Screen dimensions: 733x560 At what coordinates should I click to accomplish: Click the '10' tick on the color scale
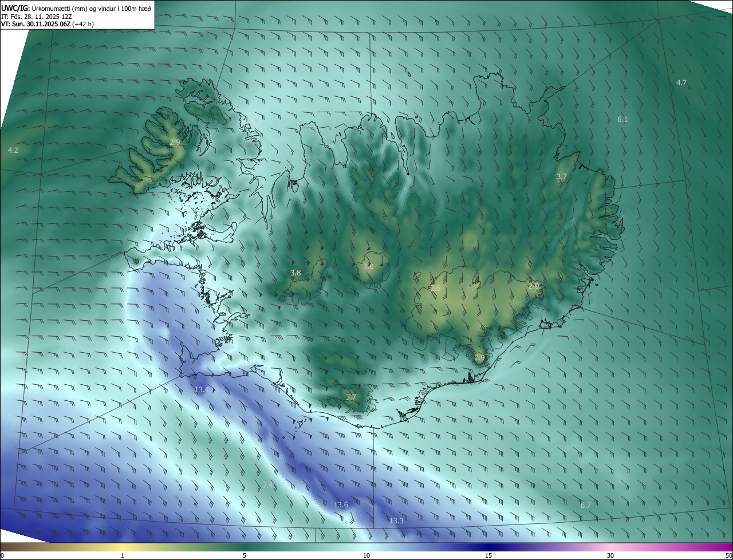point(366,555)
